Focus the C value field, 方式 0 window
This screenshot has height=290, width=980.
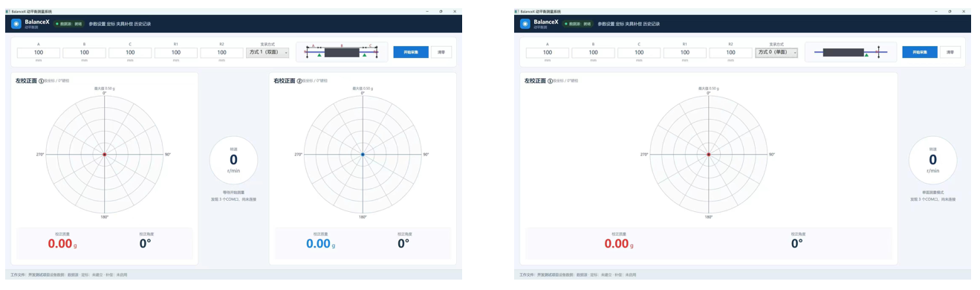point(639,53)
